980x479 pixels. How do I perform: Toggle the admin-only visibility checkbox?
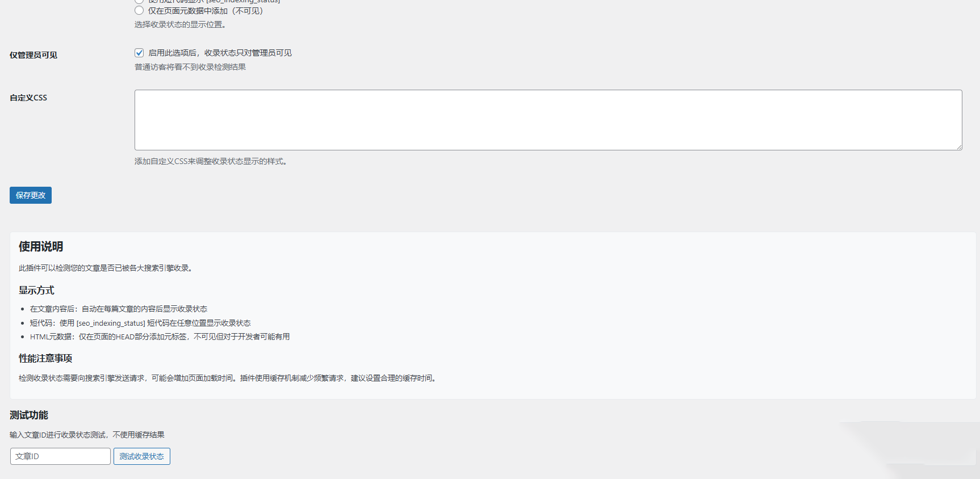(139, 53)
